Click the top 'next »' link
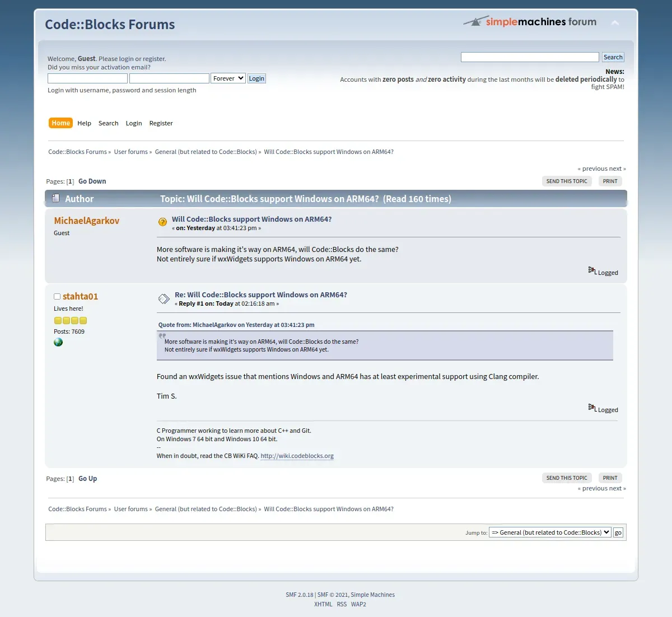 click(618, 169)
